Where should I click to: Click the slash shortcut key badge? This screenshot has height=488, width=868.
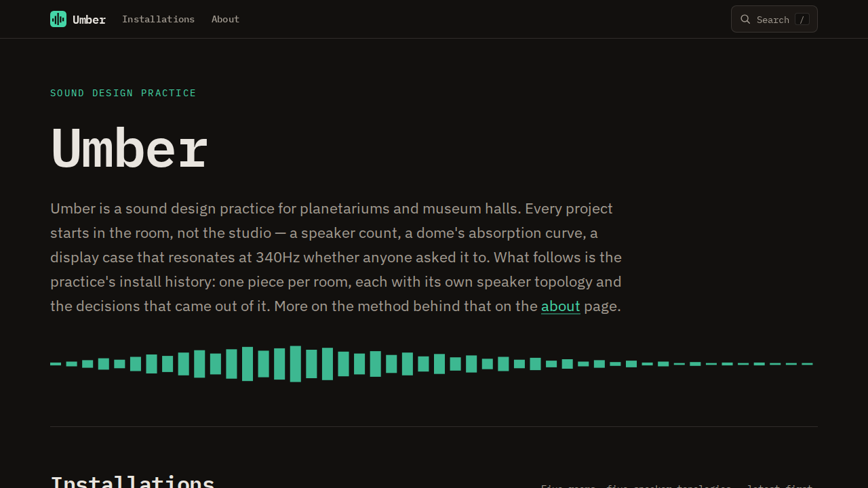tap(802, 20)
